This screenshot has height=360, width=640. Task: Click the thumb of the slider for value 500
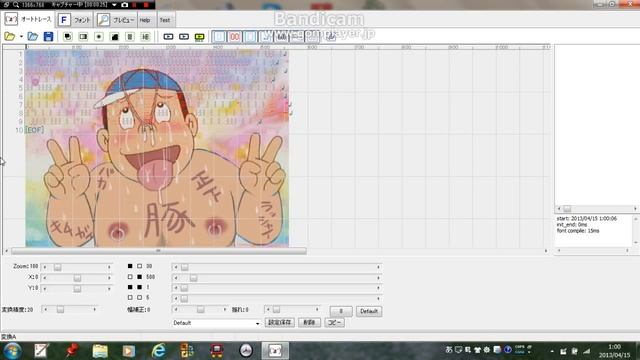pos(193,278)
